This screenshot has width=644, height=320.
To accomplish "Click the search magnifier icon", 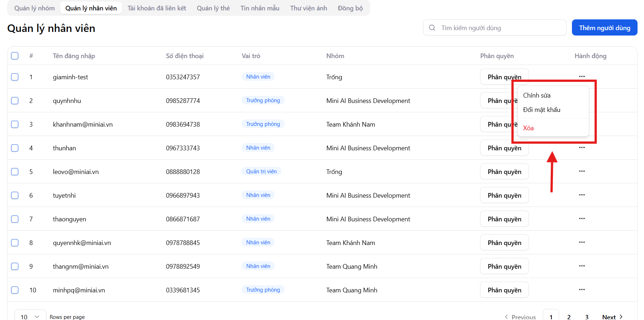I will (432, 28).
